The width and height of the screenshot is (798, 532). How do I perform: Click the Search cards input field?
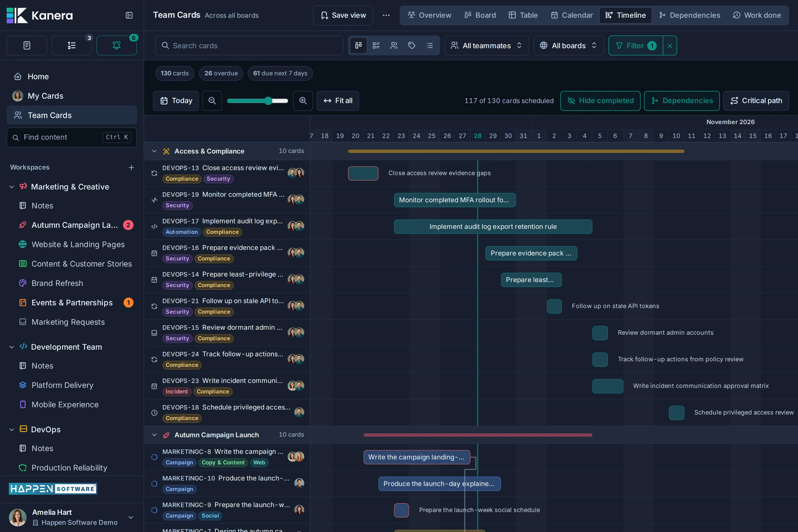pos(249,45)
